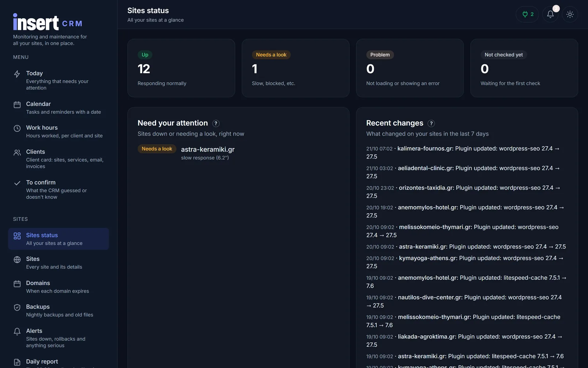Viewport: 588px width, 368px height.
Task: Click the To confirm checkmark icon
Action: (17, 183)
